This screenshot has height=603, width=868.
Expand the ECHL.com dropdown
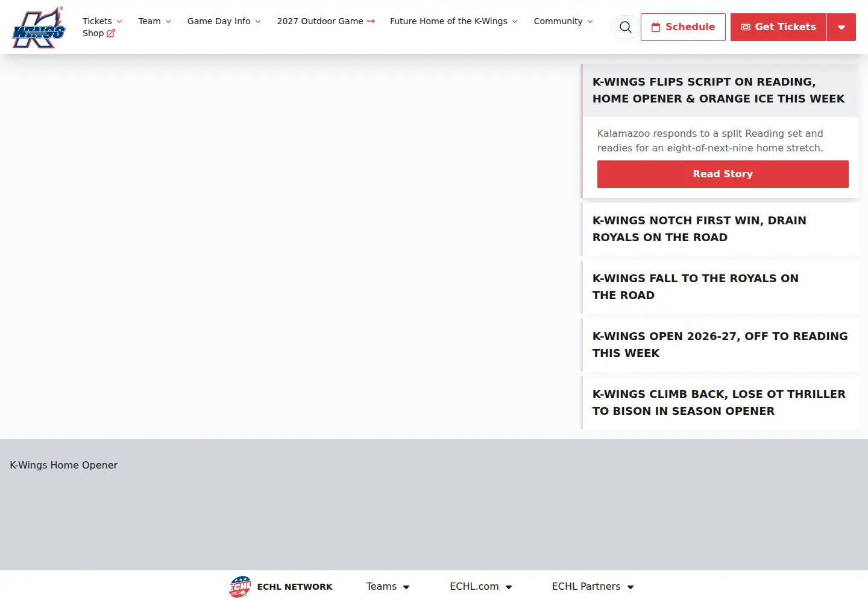480,587
